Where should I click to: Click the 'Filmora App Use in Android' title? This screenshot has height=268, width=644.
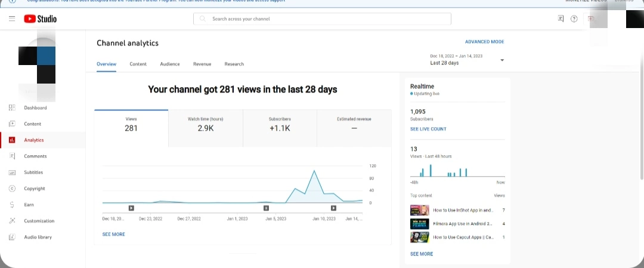click(x=463, y=224)
